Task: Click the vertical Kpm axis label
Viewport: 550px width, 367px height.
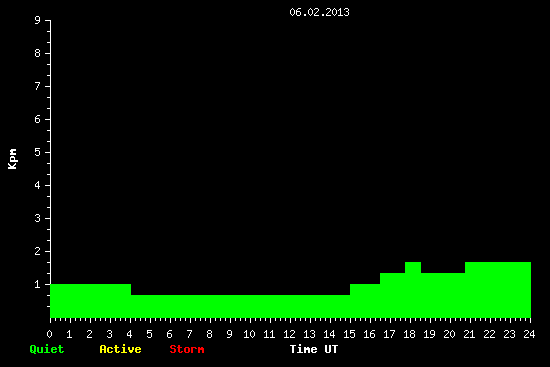Action: coord(12,159)
